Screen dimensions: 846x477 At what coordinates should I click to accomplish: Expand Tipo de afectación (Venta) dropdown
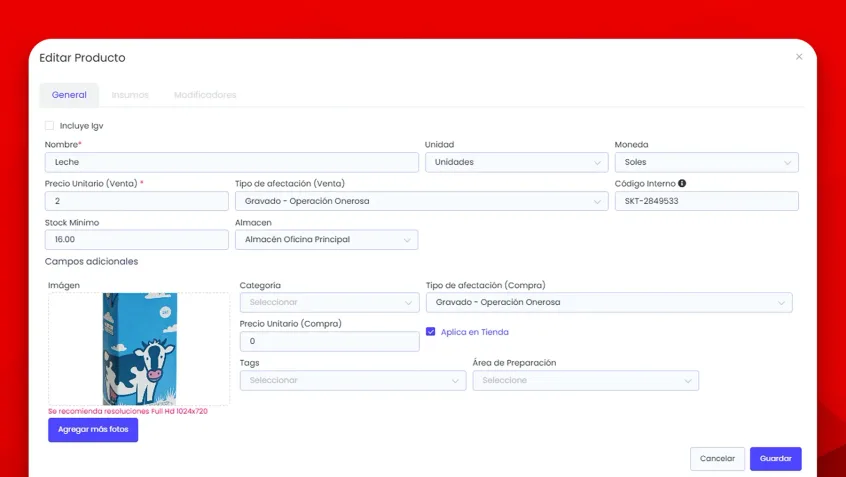pyautogui.click(x=421, y=201)
